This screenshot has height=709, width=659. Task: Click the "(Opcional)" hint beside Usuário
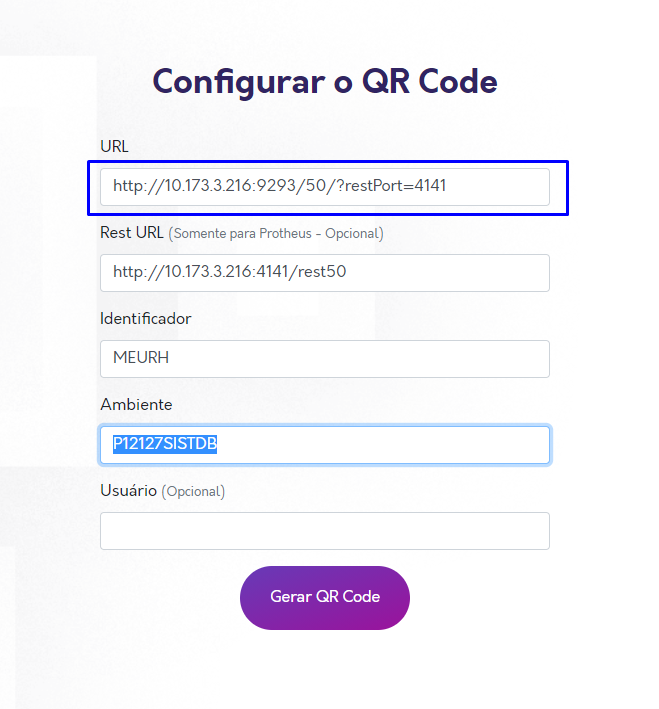(x=193, y=492)
